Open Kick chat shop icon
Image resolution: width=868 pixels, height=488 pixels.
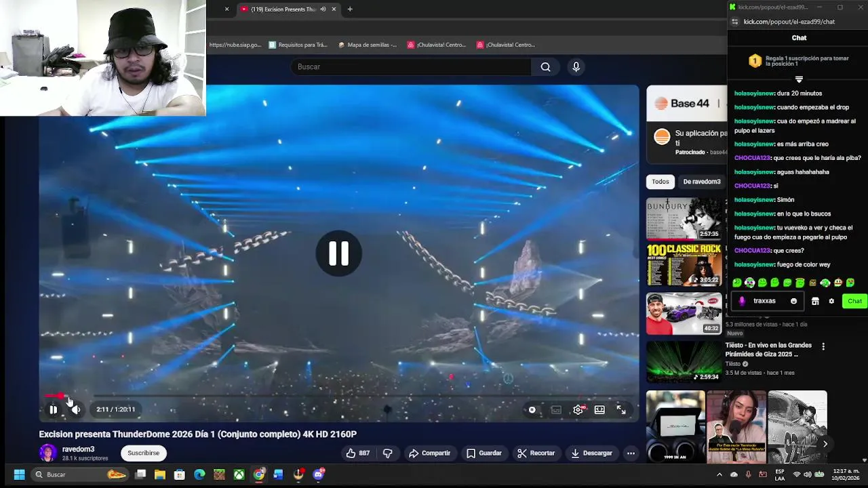(815, 301)
